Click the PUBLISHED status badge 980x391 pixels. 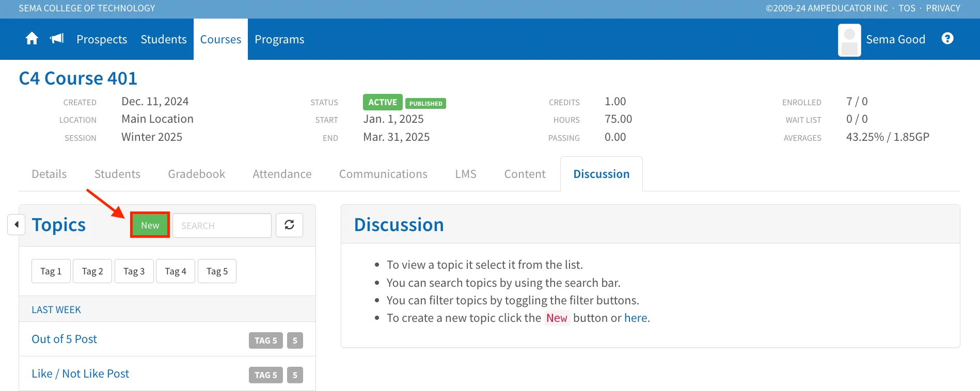pyautogui.click(x=425, y=103)
